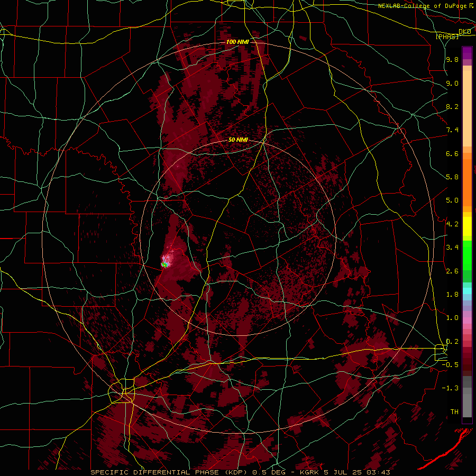This screenshot has width=476, height=476.
Task: Click the 1.8 legend value
Action: [x=452, y=295]
